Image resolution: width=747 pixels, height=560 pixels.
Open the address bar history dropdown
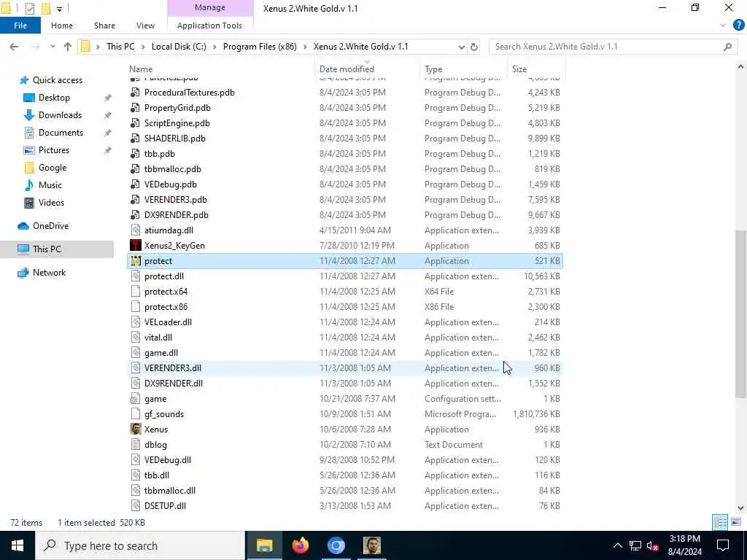point(461,47)
